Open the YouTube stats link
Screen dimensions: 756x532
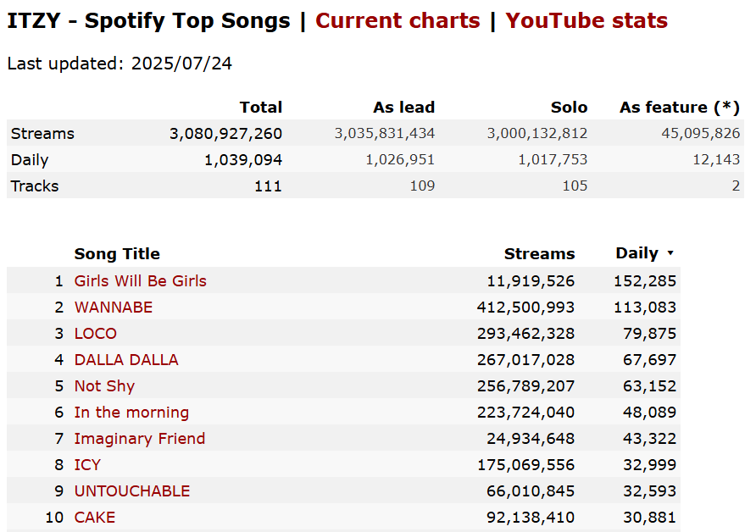click(586, 20)
